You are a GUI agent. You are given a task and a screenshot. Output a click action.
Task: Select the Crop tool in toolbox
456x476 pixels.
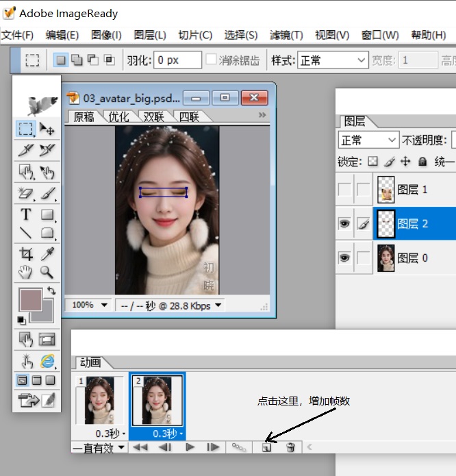tap(26, 254)
